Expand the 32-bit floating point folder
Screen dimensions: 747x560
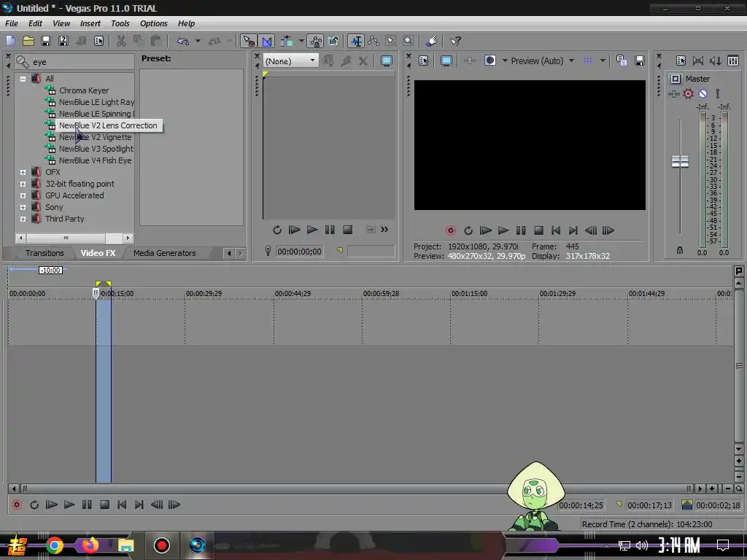[23, 184]
